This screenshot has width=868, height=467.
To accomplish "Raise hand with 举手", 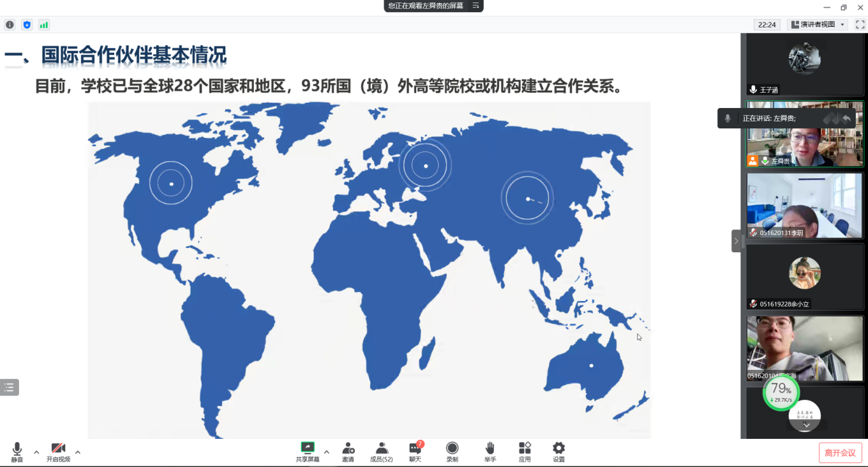I will click(490, 452).
